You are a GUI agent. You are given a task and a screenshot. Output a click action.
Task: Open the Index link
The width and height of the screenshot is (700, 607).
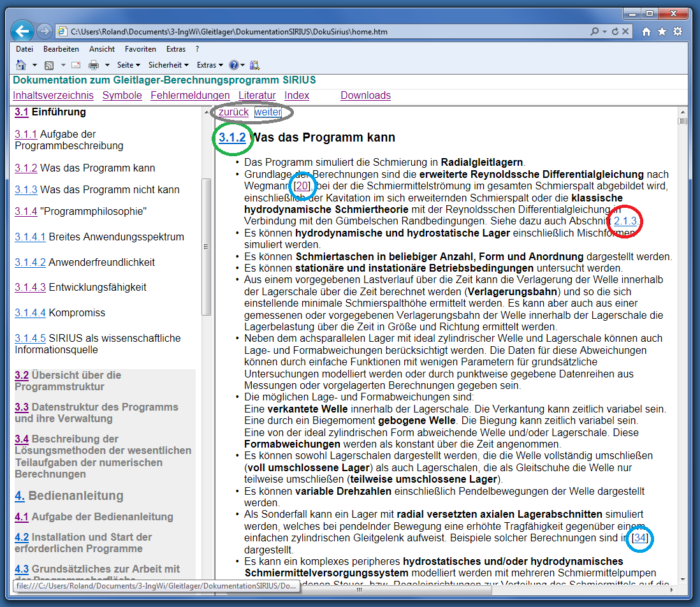coord(297,96)
